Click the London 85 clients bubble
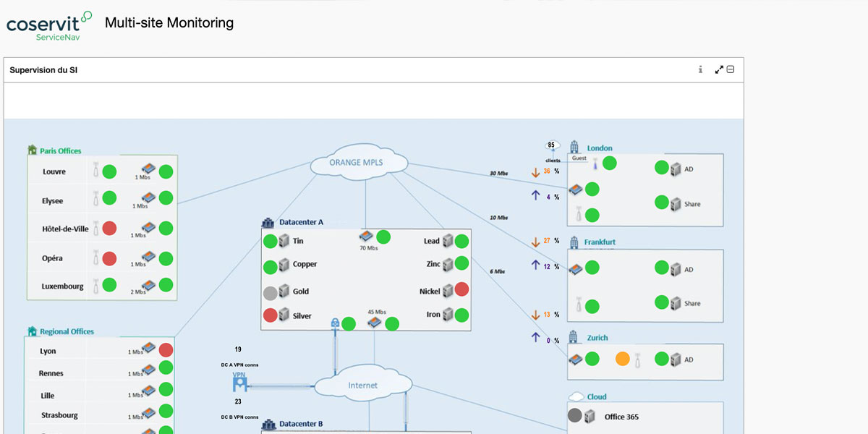Viewport: 868px width, 434px height. click(553, 145)
